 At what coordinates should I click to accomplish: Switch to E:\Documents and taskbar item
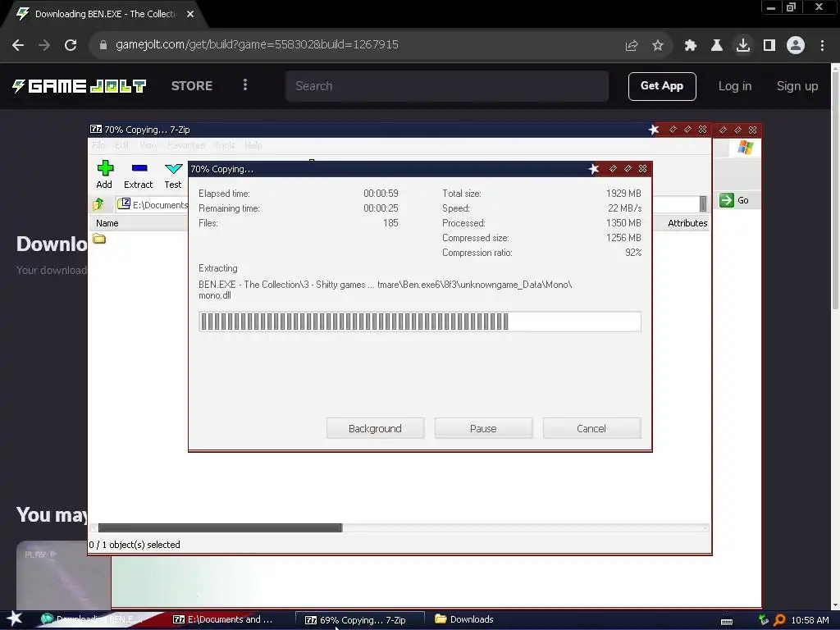pyautogui.click(x=223, y=619)
